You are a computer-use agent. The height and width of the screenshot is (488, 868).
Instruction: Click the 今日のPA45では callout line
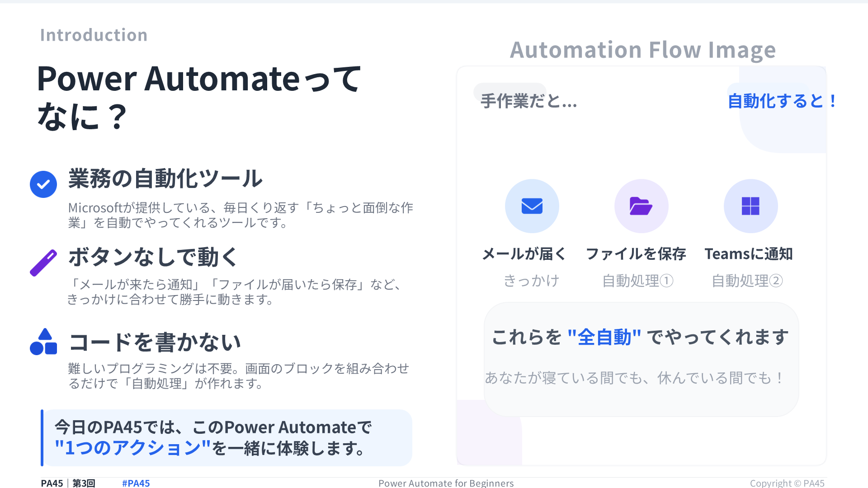click(x=213, y=427)
